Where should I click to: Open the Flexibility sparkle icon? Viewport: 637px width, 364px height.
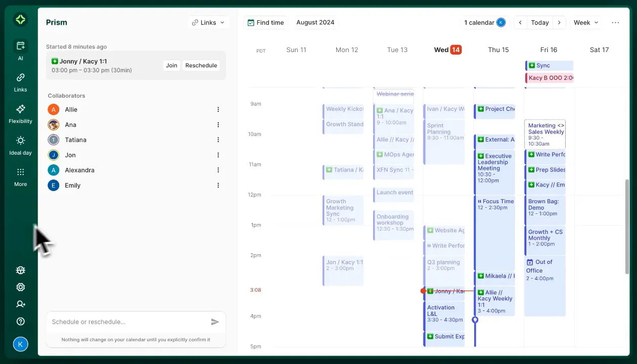click(x=20, y=109)
